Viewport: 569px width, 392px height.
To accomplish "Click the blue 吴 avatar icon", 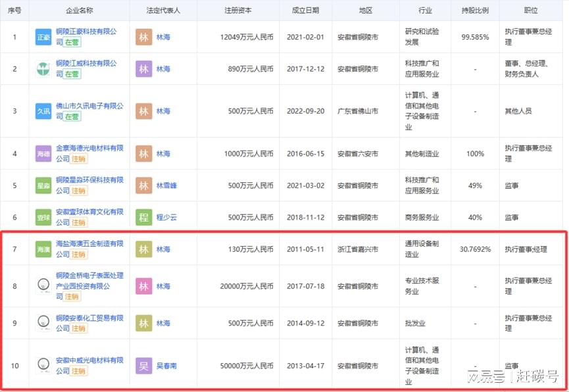I will (143, 366).
